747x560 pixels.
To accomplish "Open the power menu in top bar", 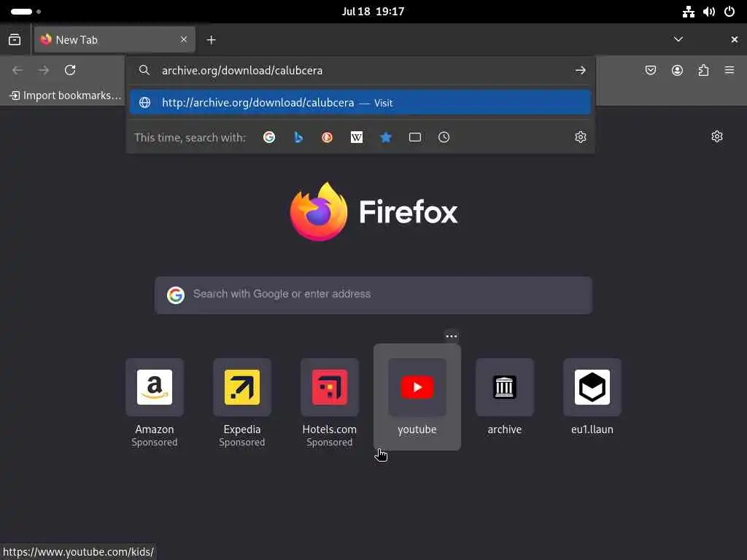I will (x=729, y=12).
